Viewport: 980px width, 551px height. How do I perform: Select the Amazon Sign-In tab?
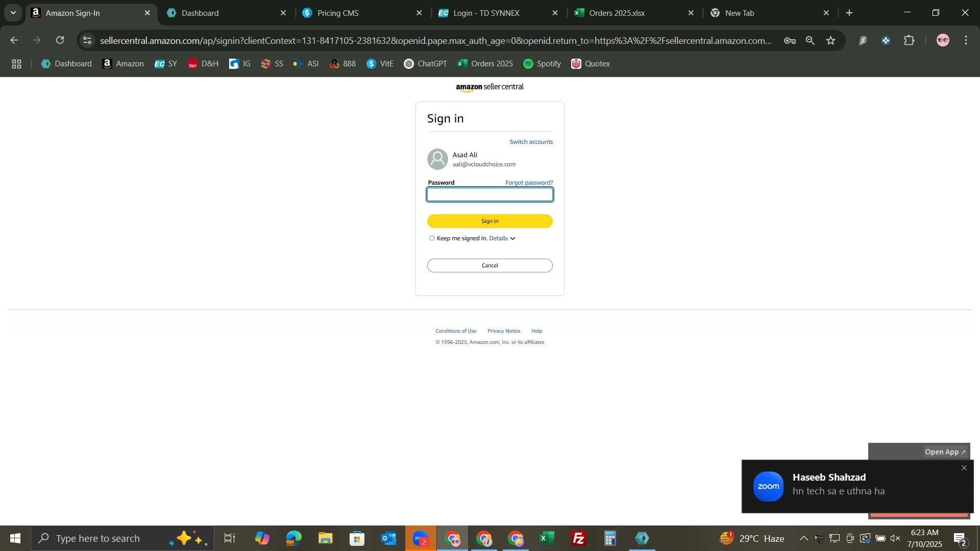point(91,13)
